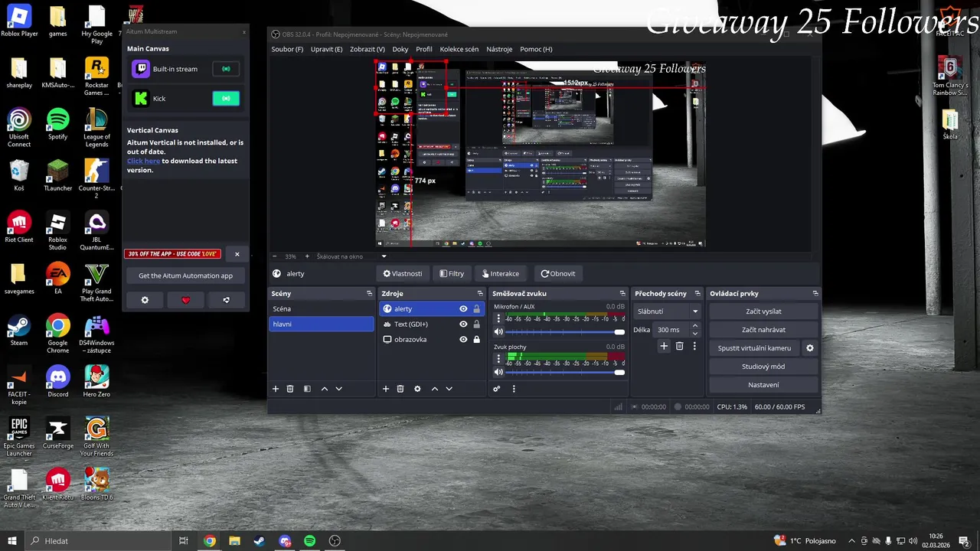This screenshot has height=551, width=980.
Task: Open the audio mixer three-dot menu at the panel bottom
Action: point(514,389)
